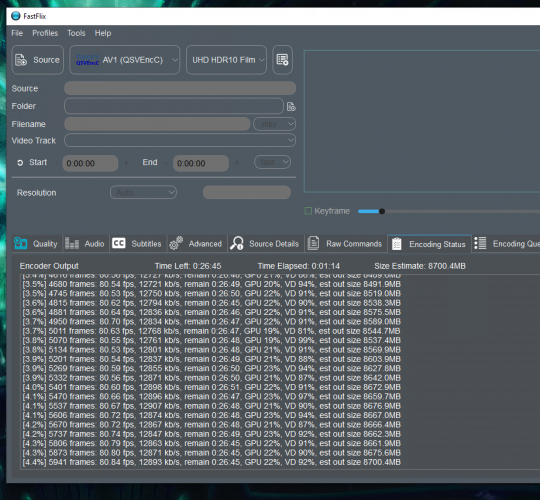Screen dimensions: 540x500
Task: Select the Encoding Status tab
Action: (x=429, y=244)
